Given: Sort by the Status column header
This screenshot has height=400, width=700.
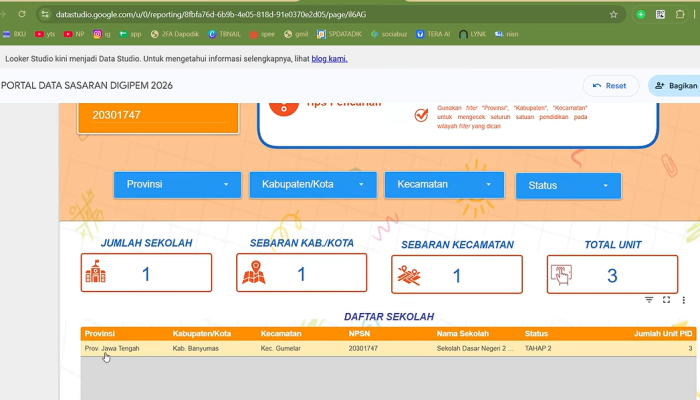Looking at the screenshot, I should 536,333.
